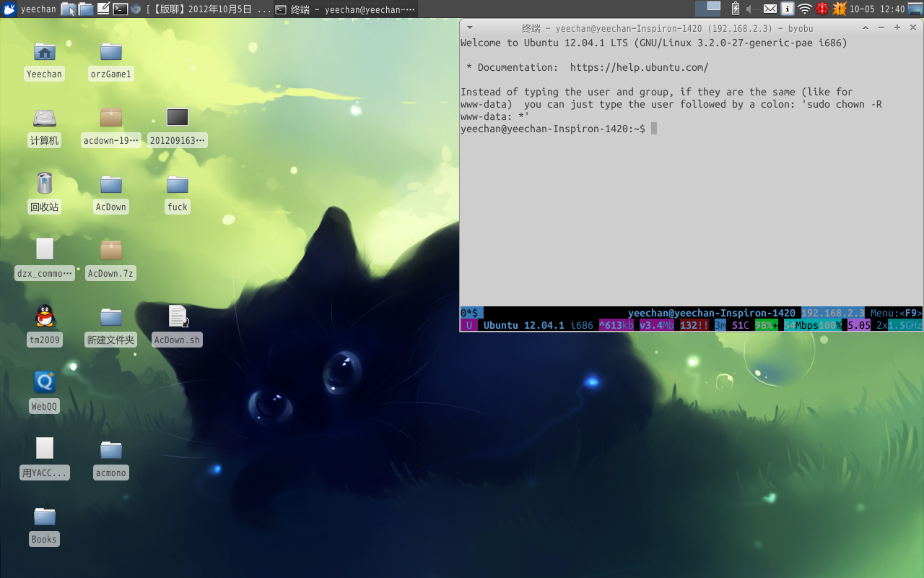Screen dimensions: 924x578
Task: Open the red update notification indicator
Action: [x=822, y=9]
